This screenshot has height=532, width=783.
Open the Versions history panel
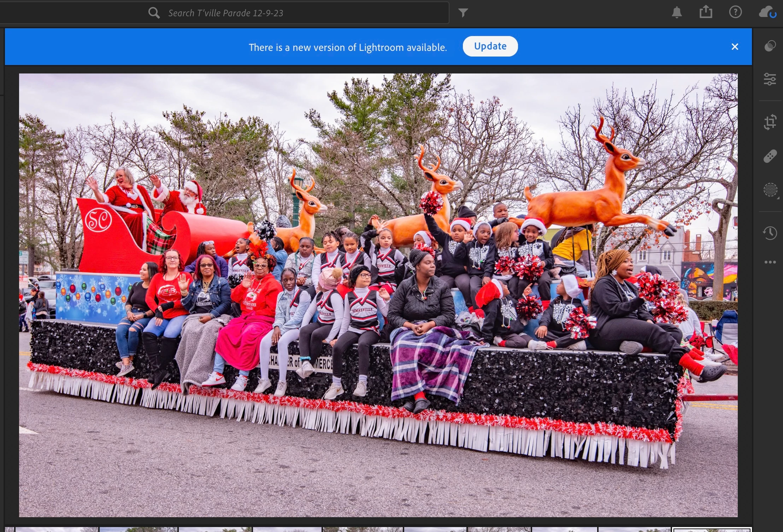click(x=770, y=233)
